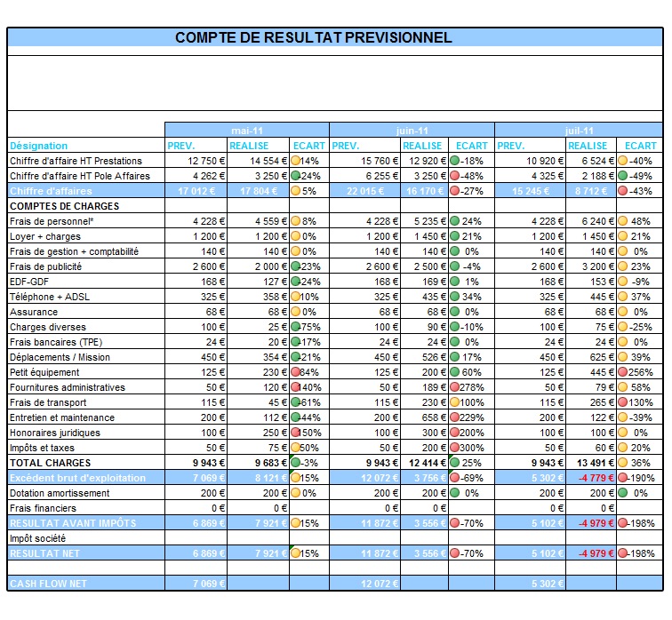Click the CASH FLOW NET row label
This screenshot has height=620, width=672.
[48, 584]
